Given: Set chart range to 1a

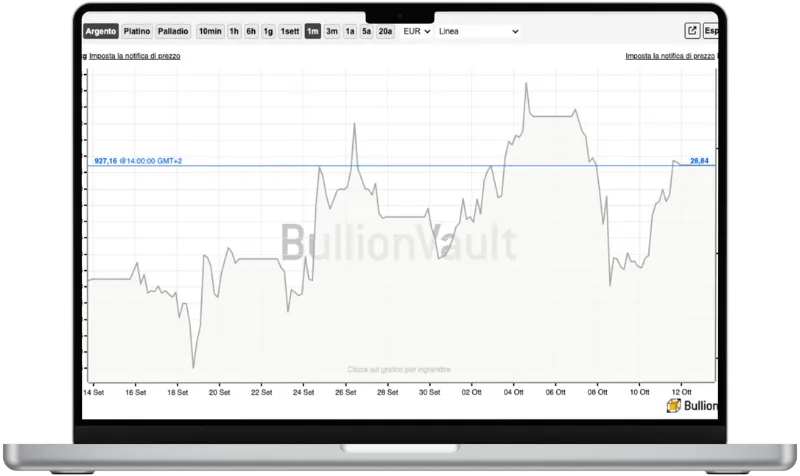Looking at the screenshot, I should tap(349, 31).
